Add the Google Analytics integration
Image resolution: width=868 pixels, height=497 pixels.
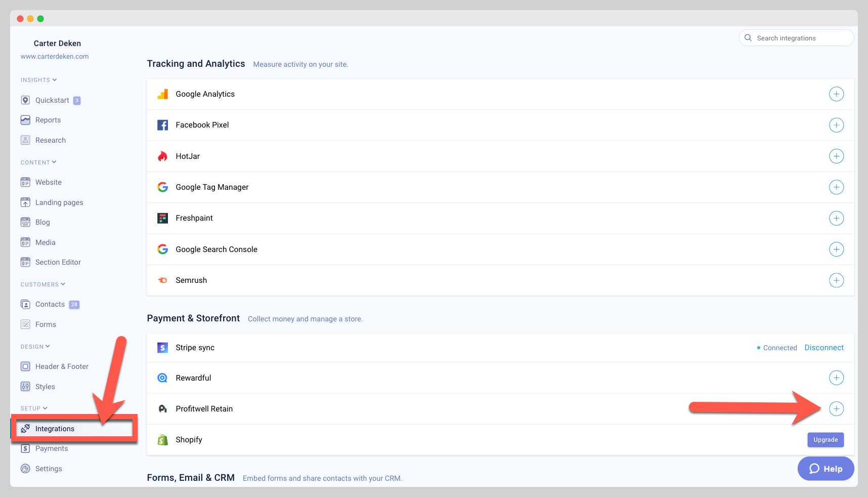837,94
